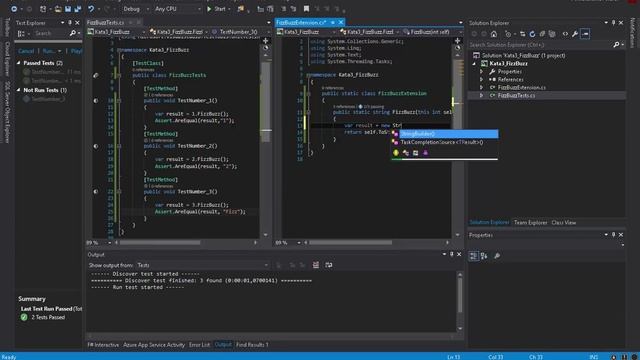Click Start debugging button
640x360 pixels.
(216, 9)
